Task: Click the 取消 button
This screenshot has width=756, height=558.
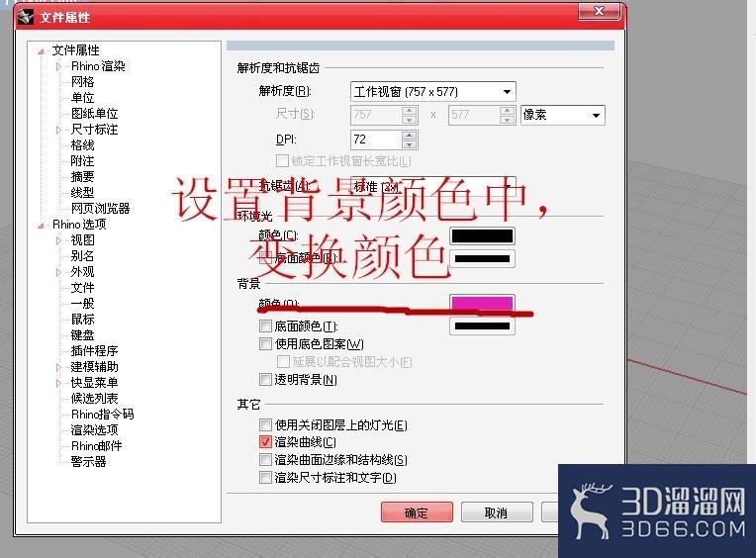Action: click(x=497, y=512)
